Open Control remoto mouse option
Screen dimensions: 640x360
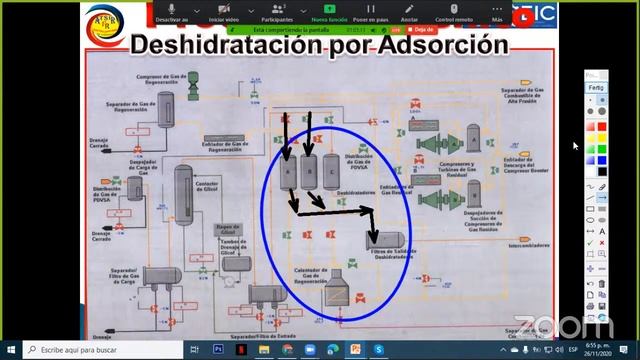point(454,13)
